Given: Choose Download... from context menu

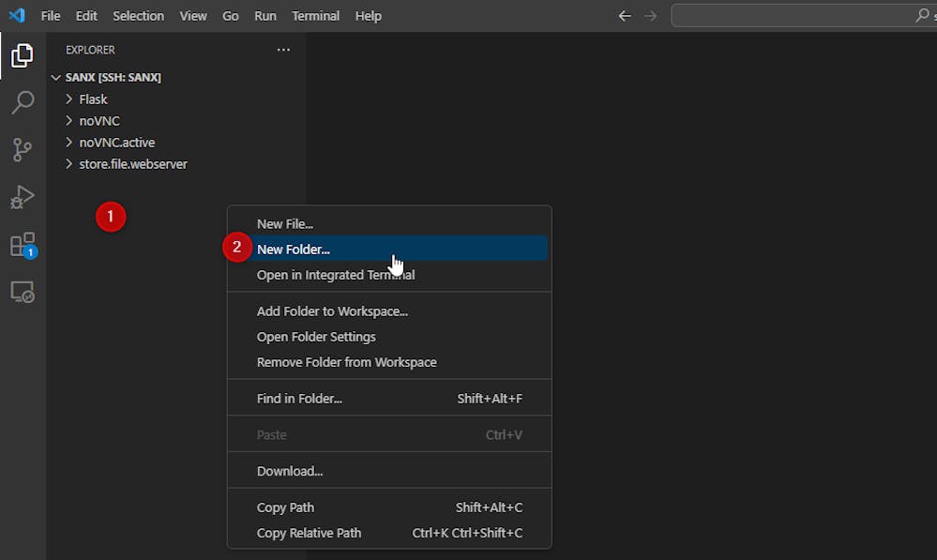Looking at the screenshot, I should (x=389, y=471).
